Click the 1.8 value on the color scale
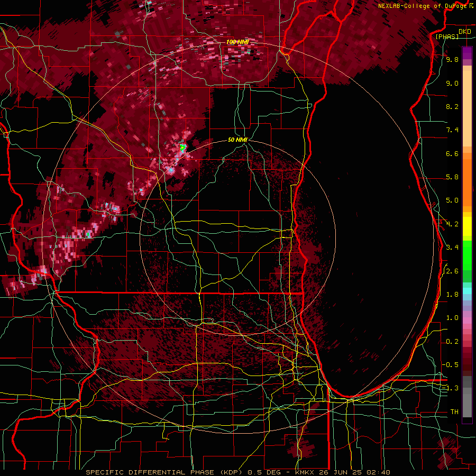Screen dimensions: 476x476 click(x=452, y=295)
